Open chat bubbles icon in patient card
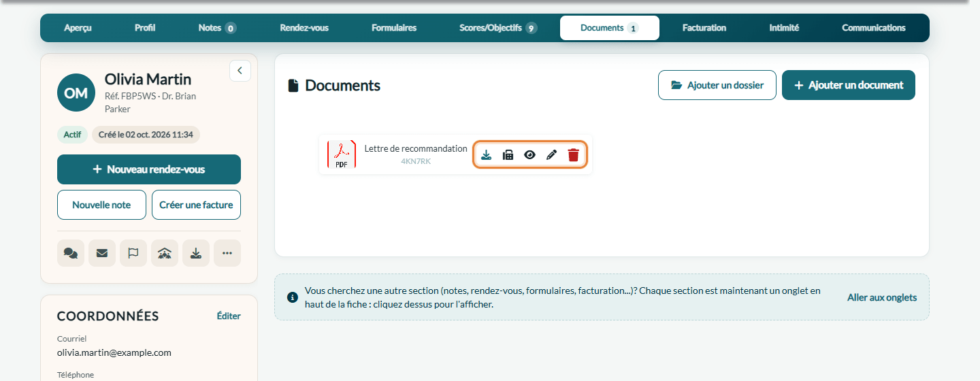 tap(71, 253)
